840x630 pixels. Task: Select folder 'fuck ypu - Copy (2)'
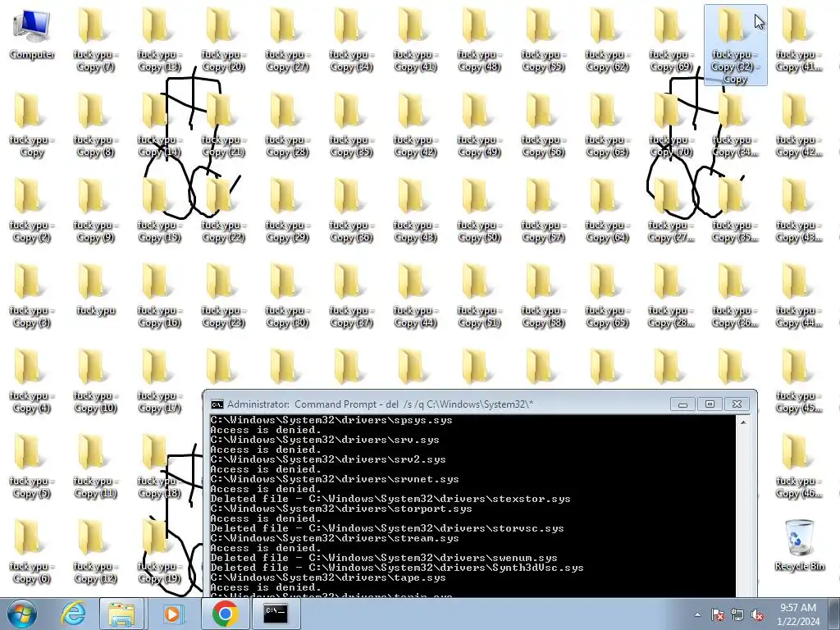pyautogui.click(x=32, y=211)
